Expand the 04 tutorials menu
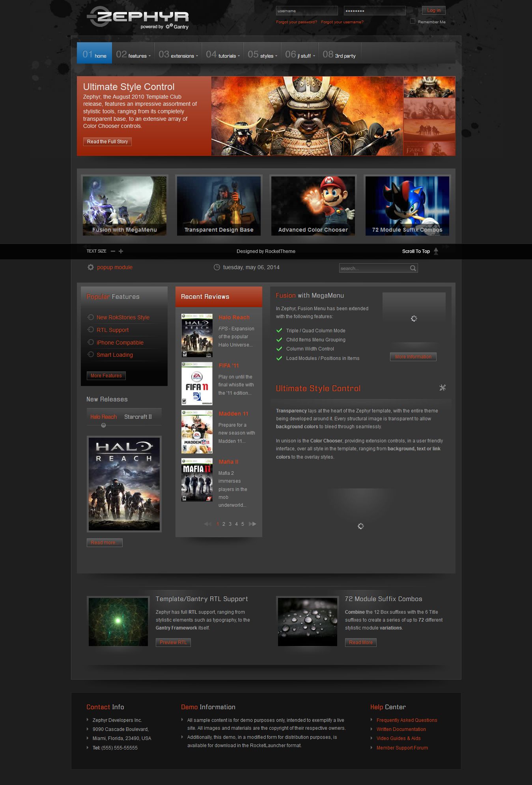This screenshot has height=785, width=532. point(223,53)
